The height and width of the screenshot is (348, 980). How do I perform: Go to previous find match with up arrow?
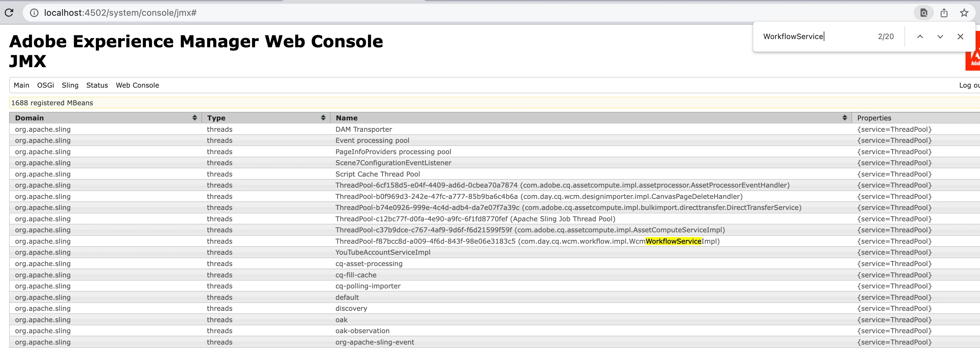(x=920, y=37)
